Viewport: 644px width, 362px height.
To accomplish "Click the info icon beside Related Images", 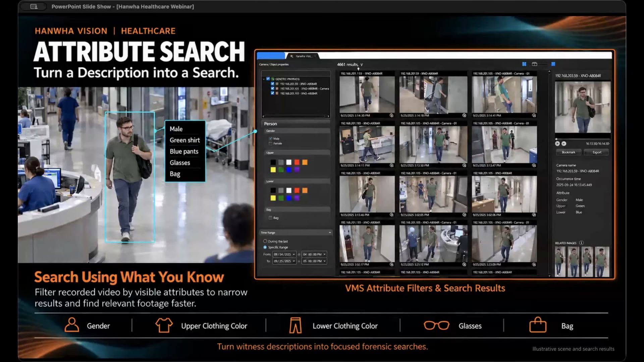I will tap(581, 243).
